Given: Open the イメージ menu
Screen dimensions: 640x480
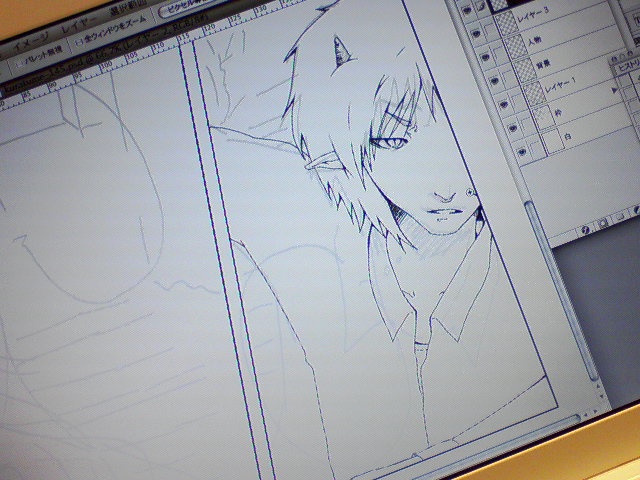Looking at the screenshot, I should click(x=32, y=42).
